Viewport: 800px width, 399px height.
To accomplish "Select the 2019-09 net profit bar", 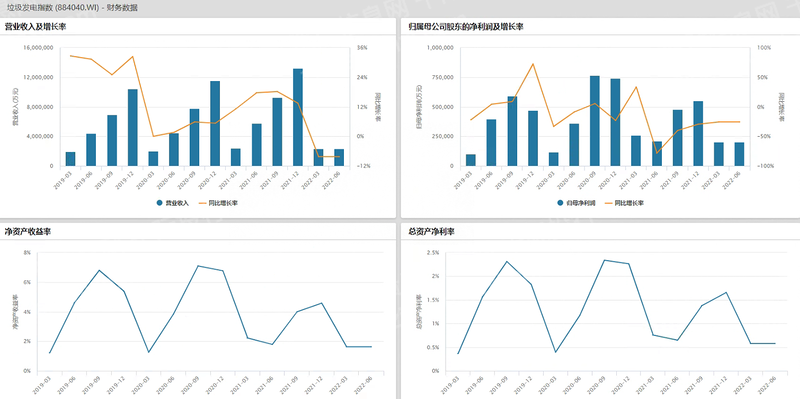I will pyautogui.click(x=512, y=131).
